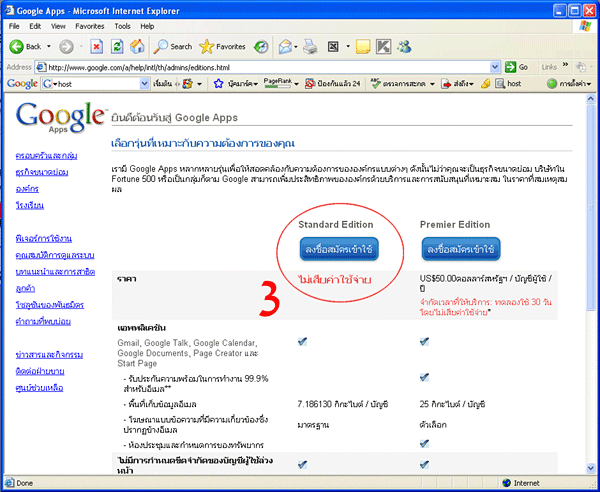
Task: Click the Premier Edition sign-up button
Action: pyautogui.click(x=462, y=247)
